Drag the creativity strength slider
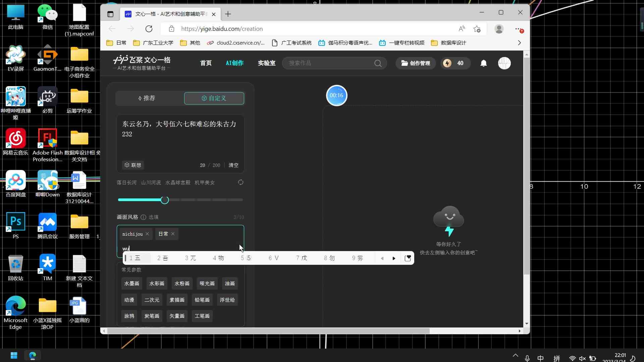Viewport: 644px width, 362px height. 165,200
